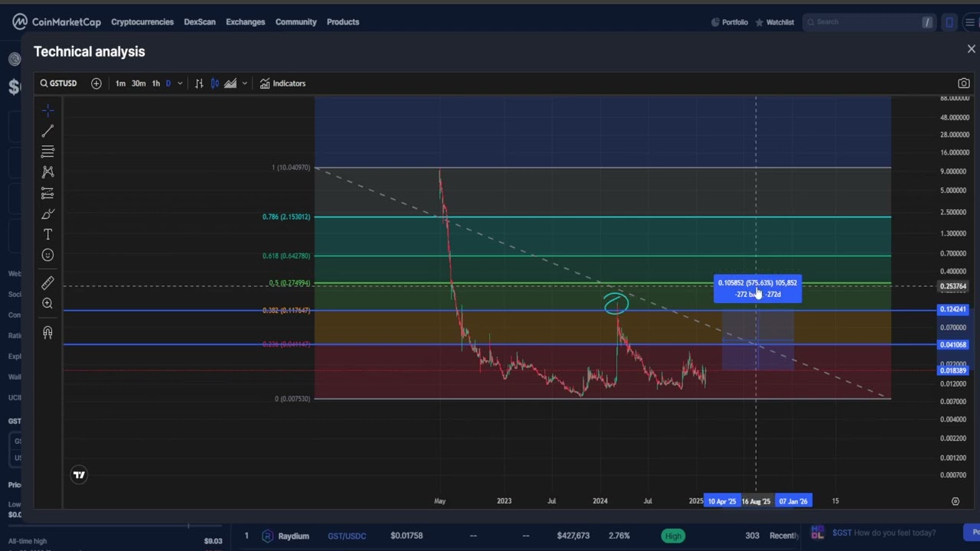
Task: Set interval to 30m
Action: tap(138, 83)
